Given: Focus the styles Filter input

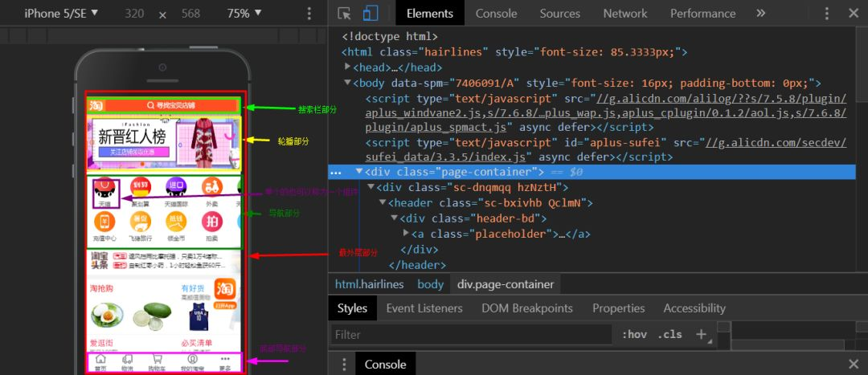Looking at the screenshot, I should [x=470, y=335].
